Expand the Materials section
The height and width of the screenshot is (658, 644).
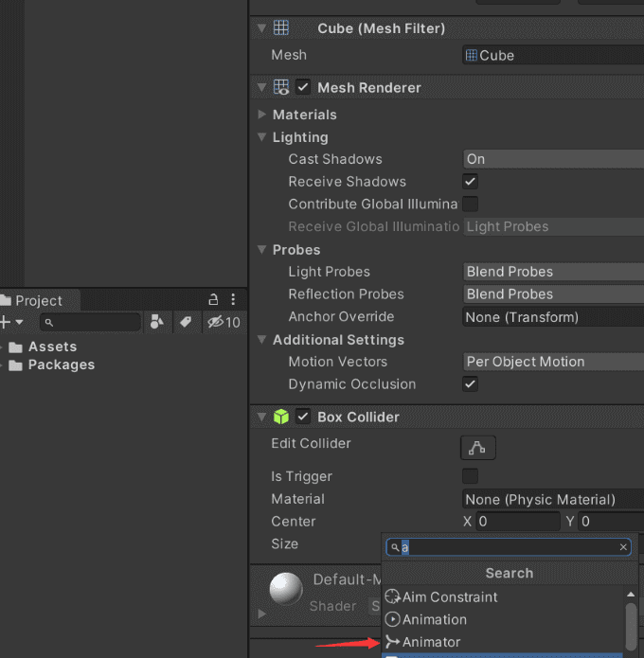pyautogui.click(x=262, y=115)
